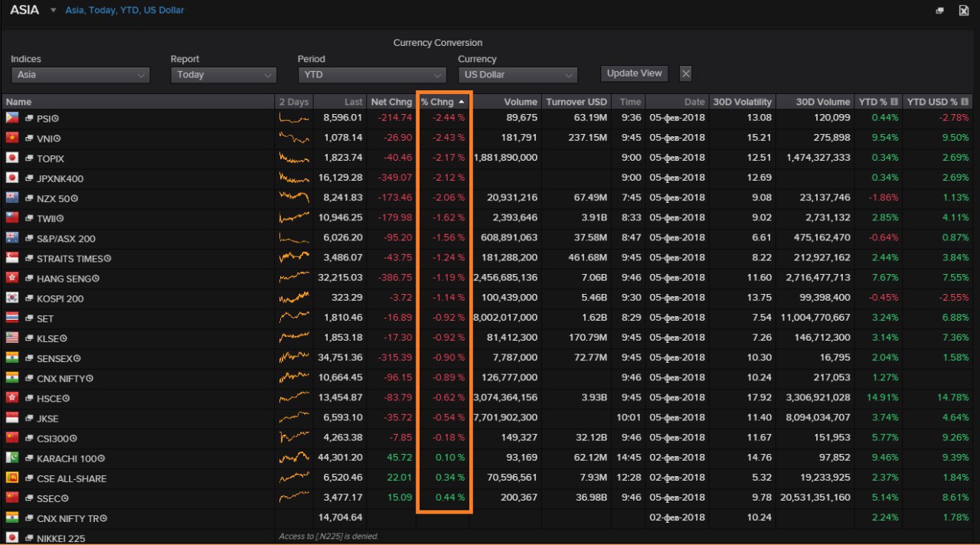980x545 pixels.
Task: Click the Sri Lanka flag in CSE ALL-SHARE row
Action: tap(11, 478)
